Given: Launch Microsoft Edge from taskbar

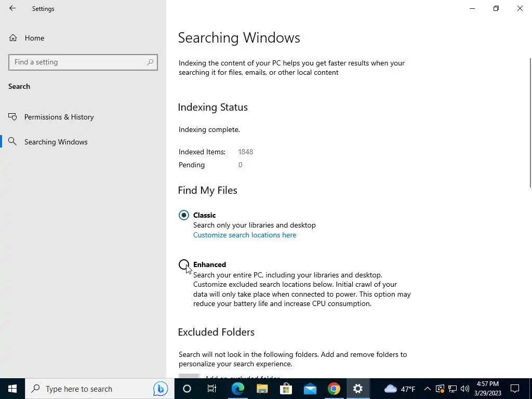Looking at the screenshot, I should pyautogui.click(x=238, y=389).
